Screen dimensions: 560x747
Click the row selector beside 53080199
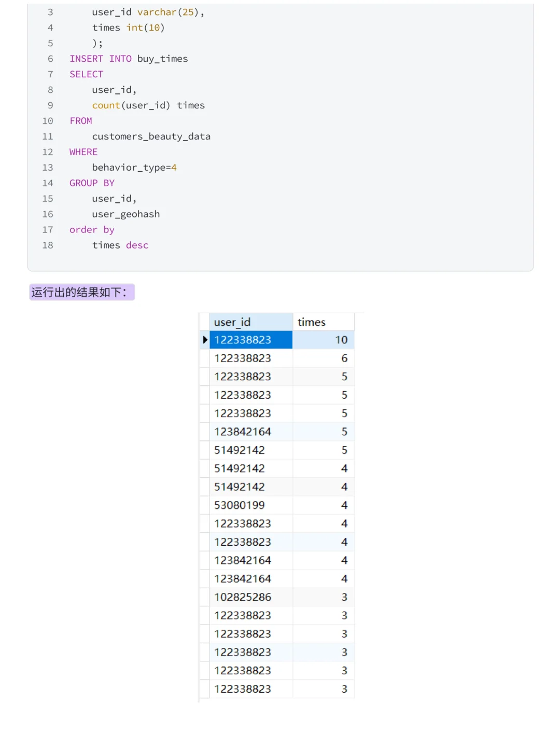[204, 505]
